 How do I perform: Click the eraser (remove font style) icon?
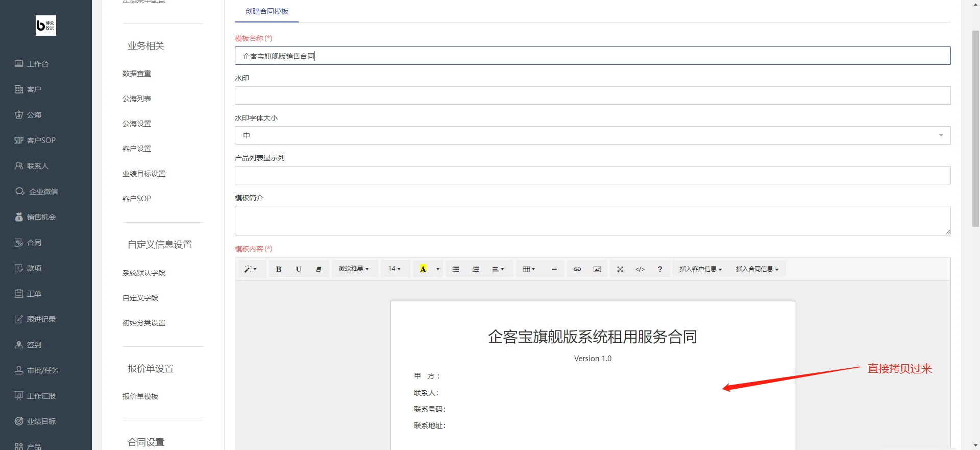pos(318,269)
